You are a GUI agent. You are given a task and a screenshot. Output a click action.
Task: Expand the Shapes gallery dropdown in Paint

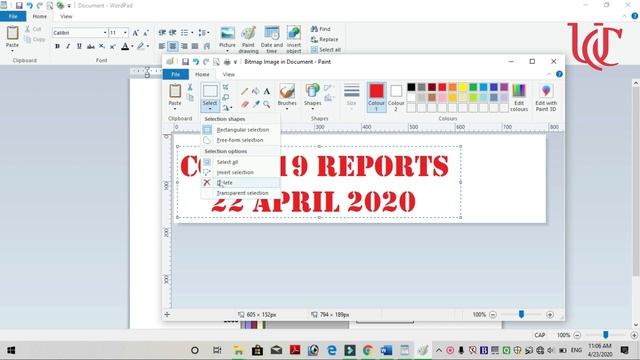[x=312, y=109]
